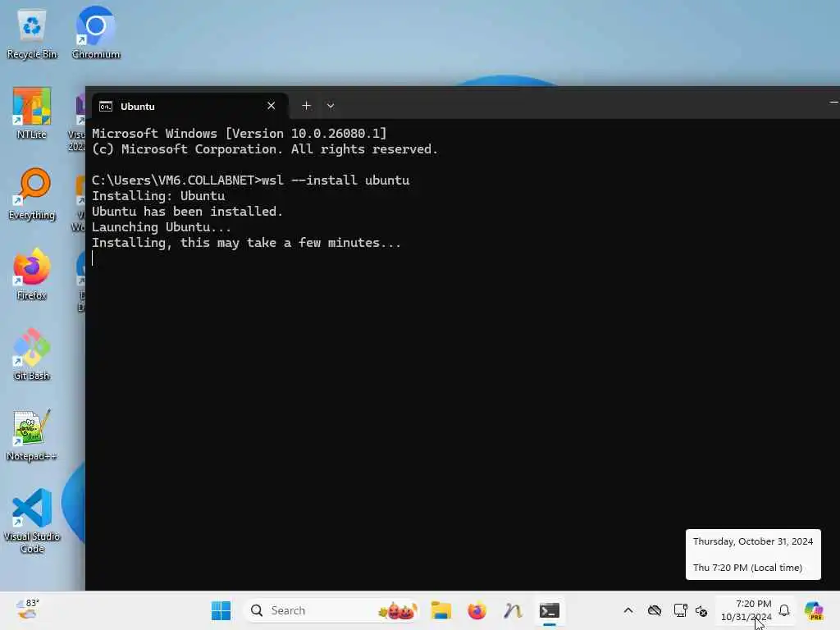Click the pumpkin search highlight icon
This screenshot has width=840, height=630.
(x=398, y=610)
